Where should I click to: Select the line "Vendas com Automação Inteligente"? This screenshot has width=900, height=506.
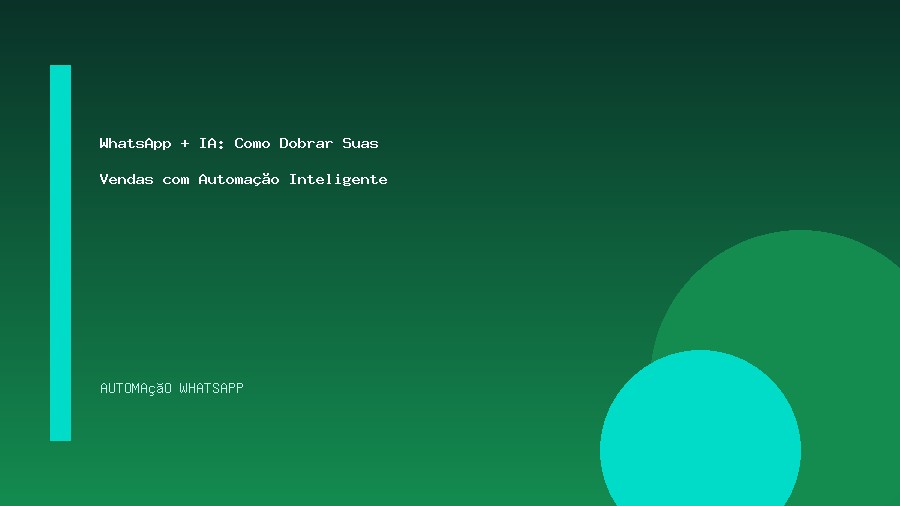[x=243, y=180]
